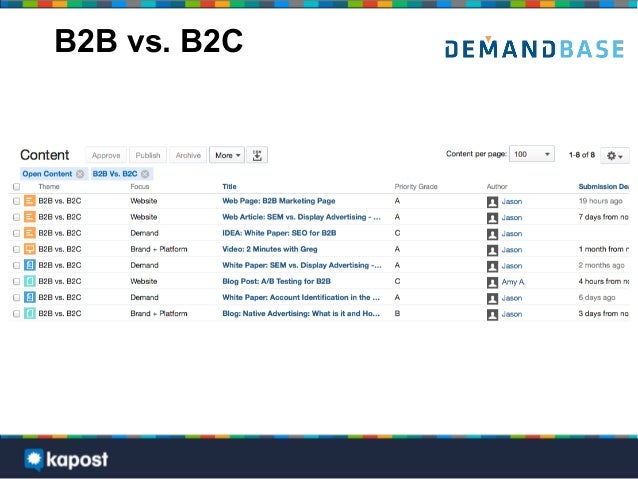The width and height of the screenshot is (638, 479).
Task: Sort by Author column header
Action: coord(497,187)
